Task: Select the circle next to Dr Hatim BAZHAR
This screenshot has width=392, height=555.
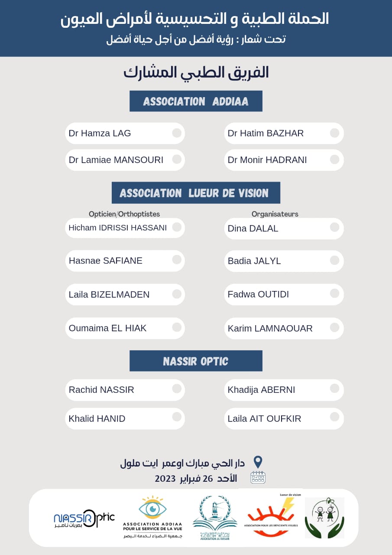Action: point(334,133)
